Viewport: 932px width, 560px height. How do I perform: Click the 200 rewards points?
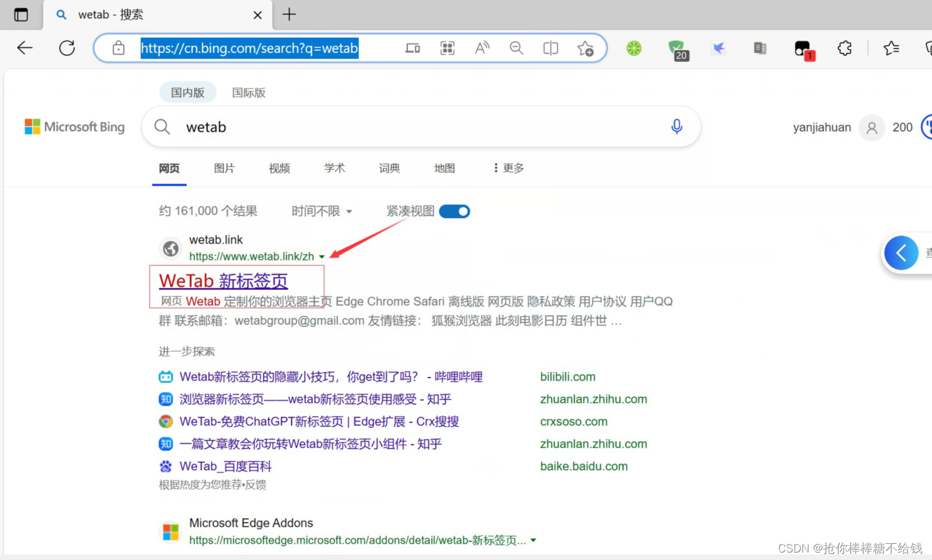click(902, 127)
